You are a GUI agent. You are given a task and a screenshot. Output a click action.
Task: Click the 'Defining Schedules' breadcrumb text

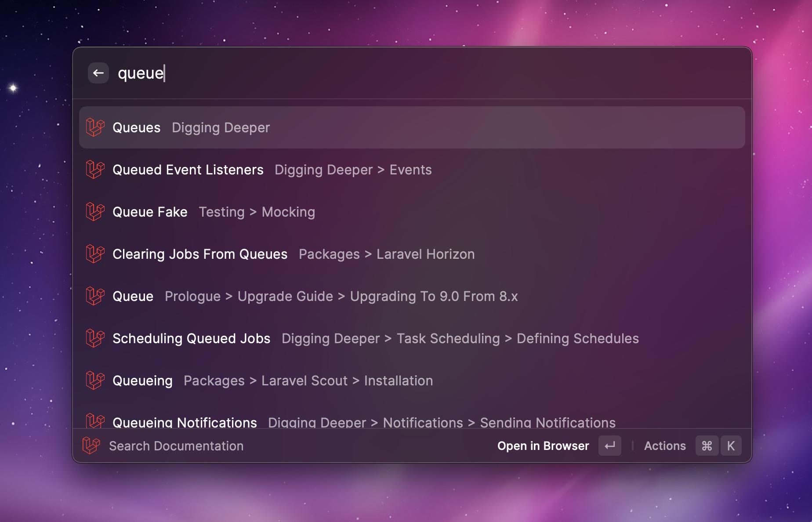[578, 338]
